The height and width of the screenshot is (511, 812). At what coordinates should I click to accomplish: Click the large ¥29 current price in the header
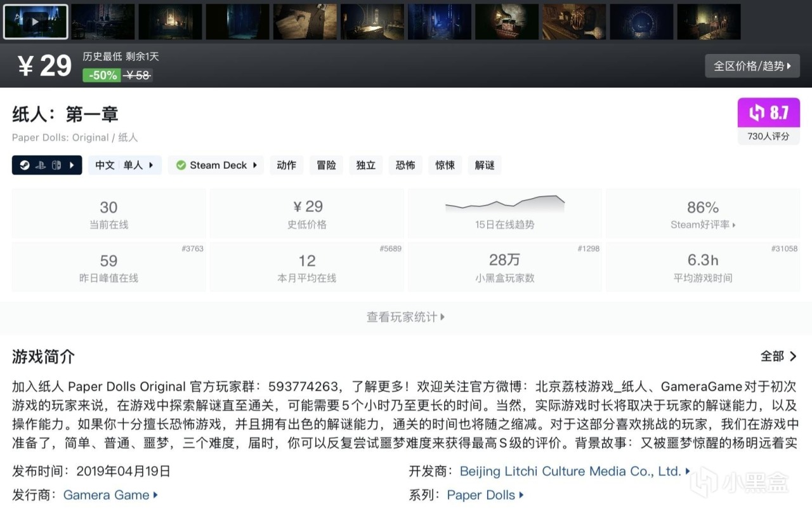pyautogui.click(x=44, y=66)
